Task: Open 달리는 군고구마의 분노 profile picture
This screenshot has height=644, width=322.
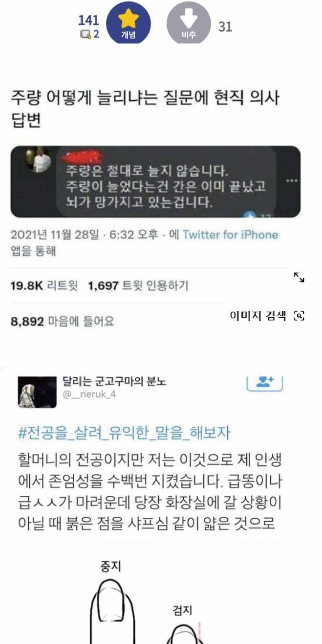Action: point(37,392)
